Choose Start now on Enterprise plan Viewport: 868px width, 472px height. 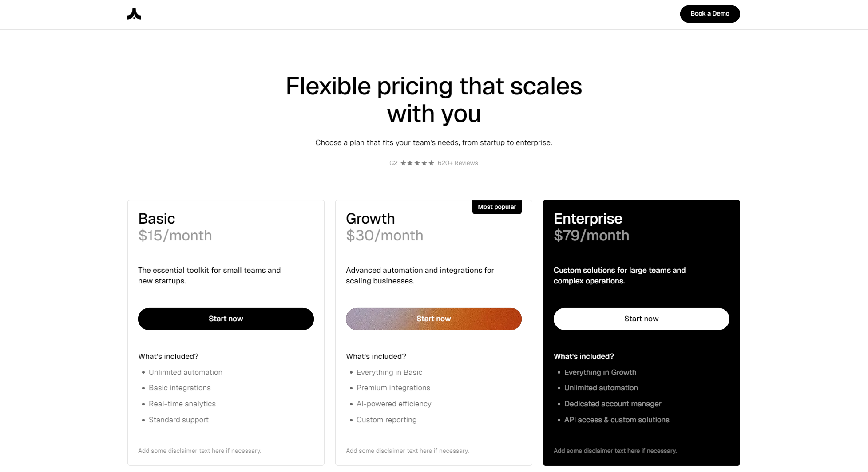(x=641, y=319)
